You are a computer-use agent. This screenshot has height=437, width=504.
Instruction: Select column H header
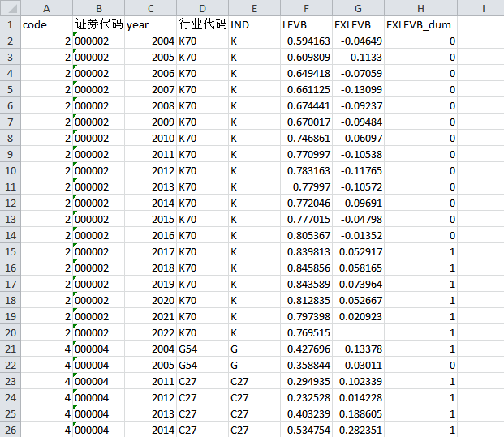point(420,8)
